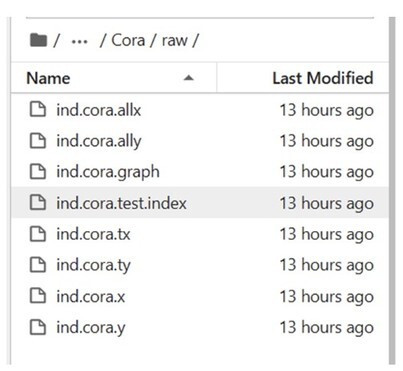Click modified time of ind.cora.tx

[326, 234]
